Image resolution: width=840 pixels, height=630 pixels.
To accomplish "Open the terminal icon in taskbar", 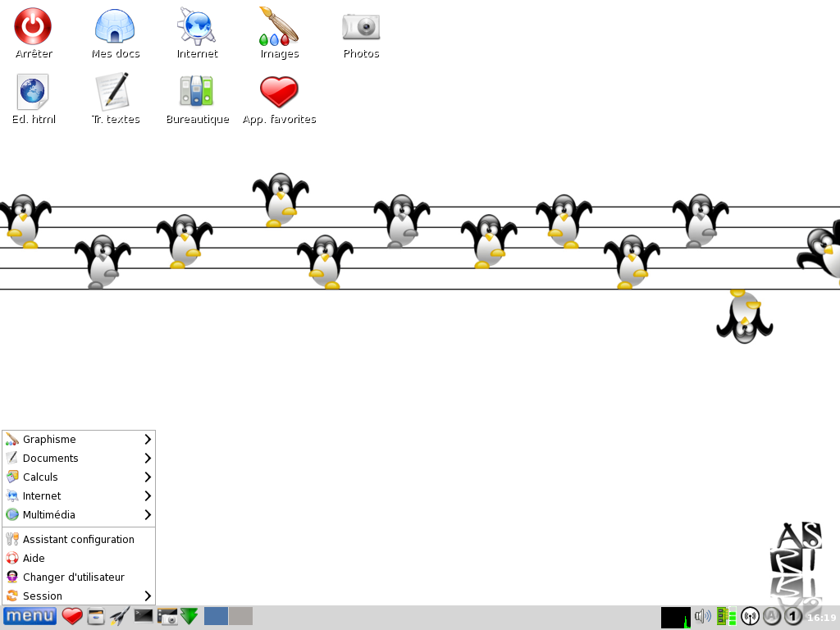I will pos(143,615).
